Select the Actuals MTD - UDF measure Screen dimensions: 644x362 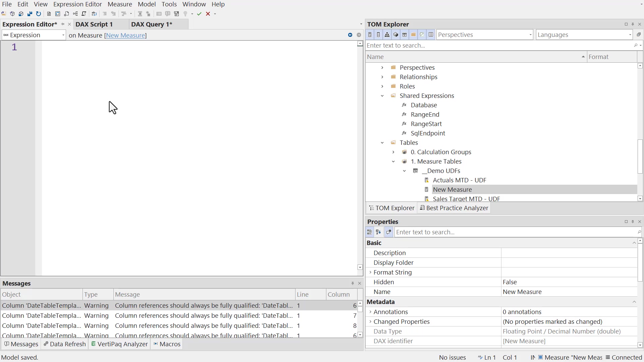[460, 180]
